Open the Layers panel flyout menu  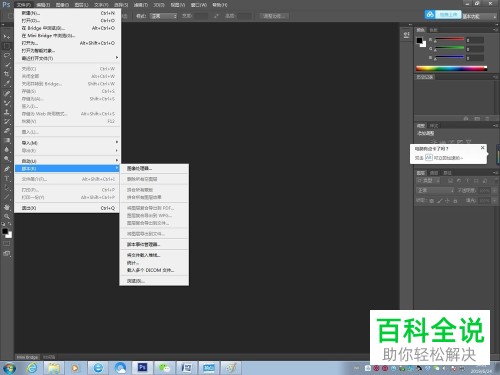coord(496,173)
